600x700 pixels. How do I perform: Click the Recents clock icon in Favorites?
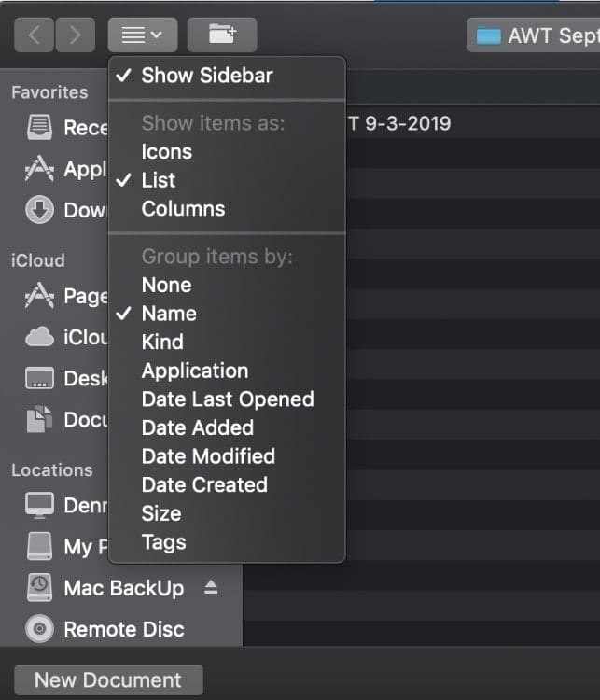tap(39, 127)
